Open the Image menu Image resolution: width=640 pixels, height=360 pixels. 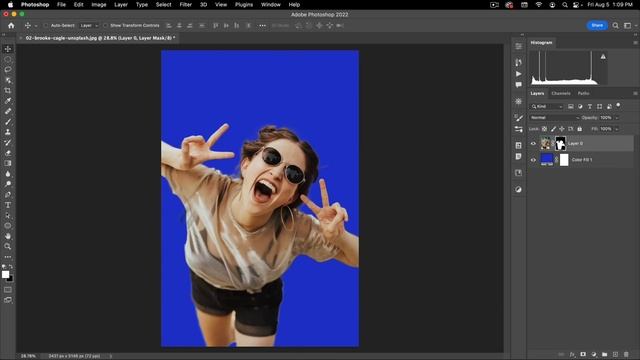99,4
